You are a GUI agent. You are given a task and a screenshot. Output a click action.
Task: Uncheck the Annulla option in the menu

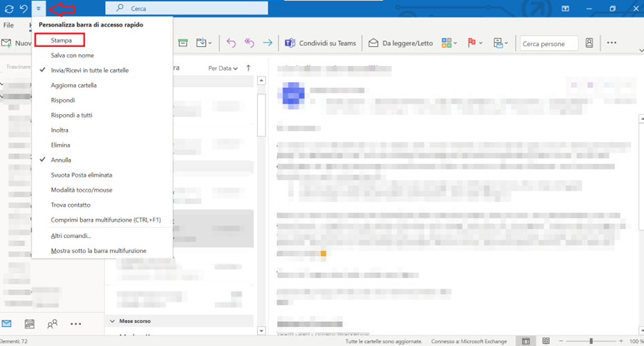click(x=61, y=160)
